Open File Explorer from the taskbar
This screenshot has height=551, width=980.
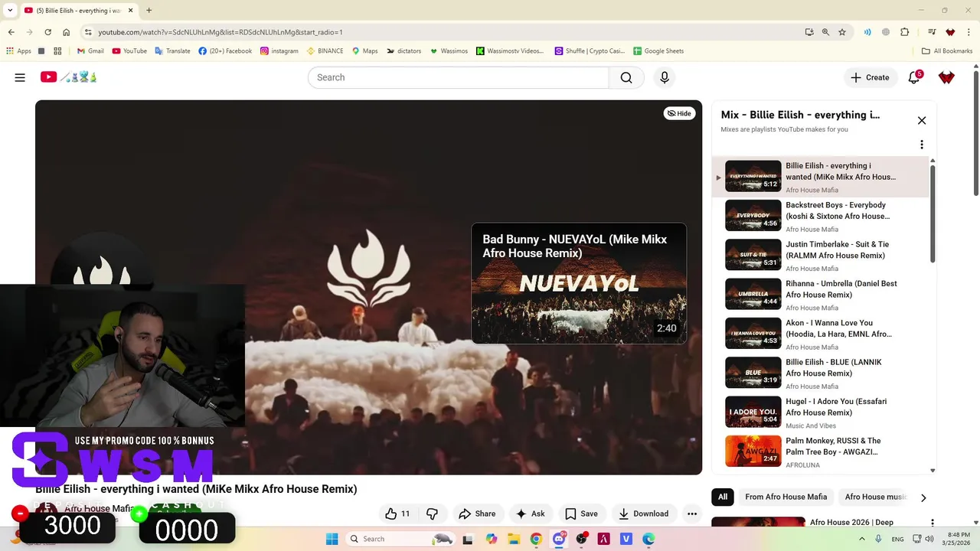coord(514,539)
